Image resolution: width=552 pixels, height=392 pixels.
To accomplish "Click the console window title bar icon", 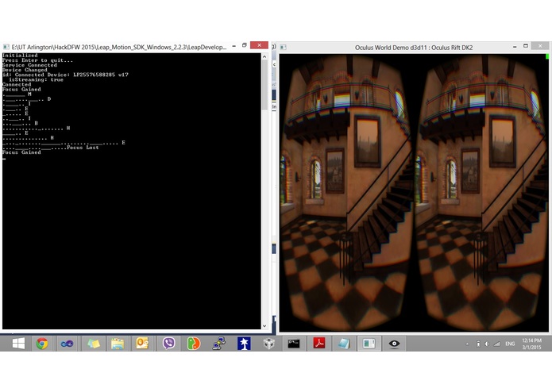I will point(6,47).
